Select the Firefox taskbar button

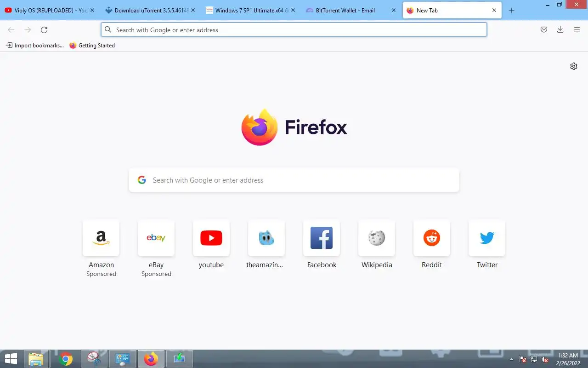151,359
